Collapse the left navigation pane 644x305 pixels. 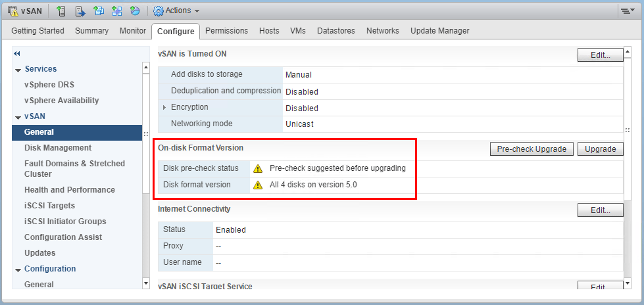click(17, 53)
